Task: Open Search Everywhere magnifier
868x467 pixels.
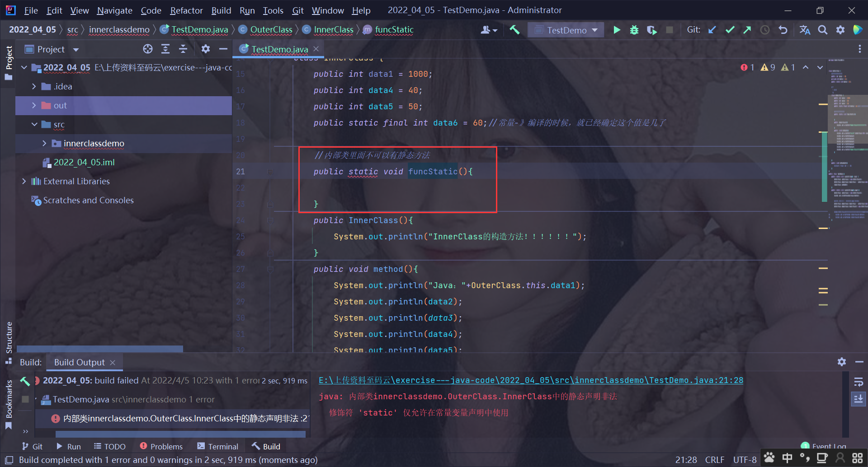Action: 823,30
